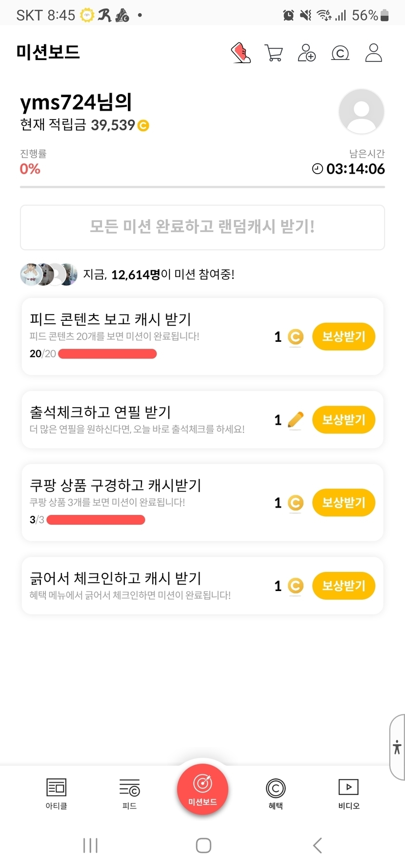This screenshot has width=405, height=868.
Task: Claim reward for 긁어서 체크인 mission
Action: click(344, 585)
